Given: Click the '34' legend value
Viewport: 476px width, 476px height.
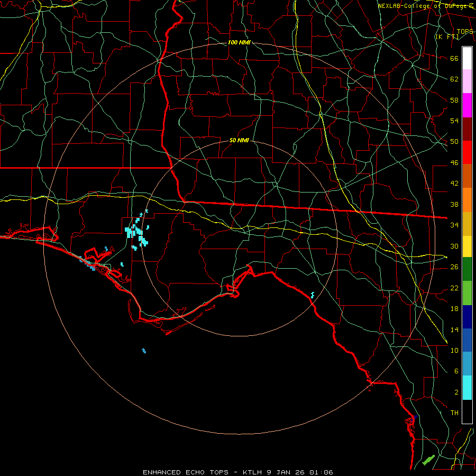Looking at the screenshot, I should (x=454, y=225).
